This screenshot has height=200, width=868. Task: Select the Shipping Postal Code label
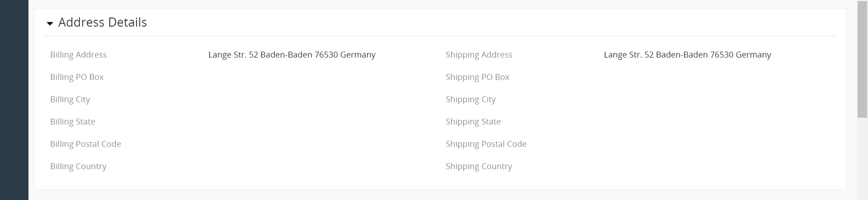tap(486, 144)
